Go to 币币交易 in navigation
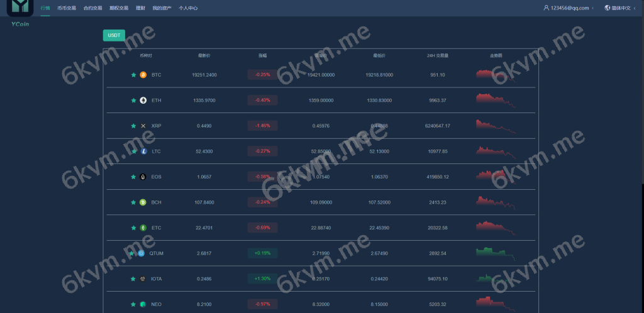644x313 pixels. coord(67,8)
